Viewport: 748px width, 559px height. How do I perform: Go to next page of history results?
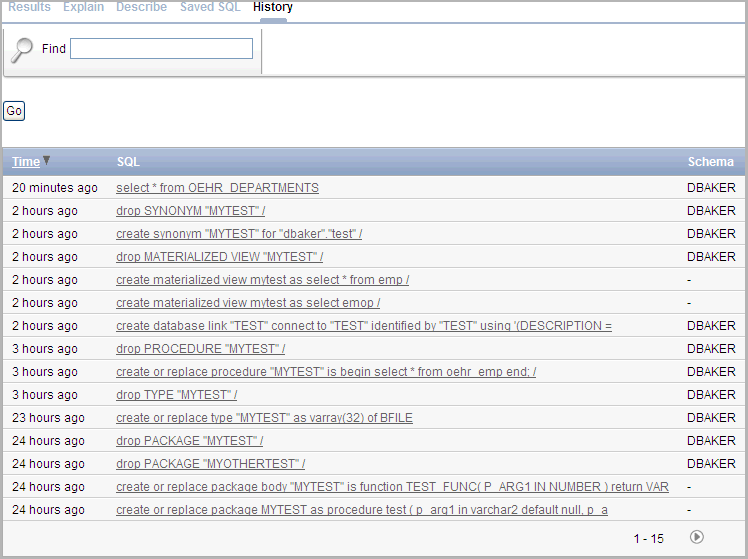pyautogui.click(x=696, y=537)
